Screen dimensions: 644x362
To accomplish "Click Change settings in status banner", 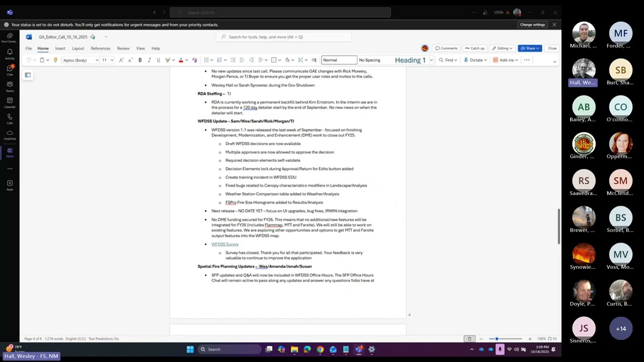I will pyautogui.click(x=532, y=25).
